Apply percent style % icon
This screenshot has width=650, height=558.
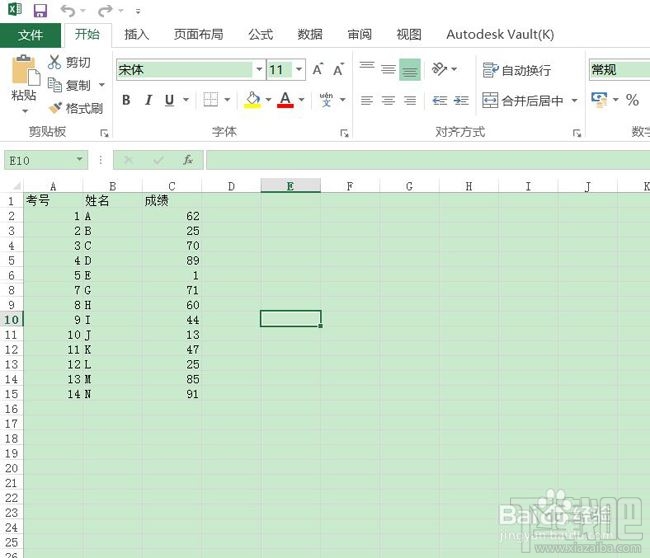pos(632,100)
